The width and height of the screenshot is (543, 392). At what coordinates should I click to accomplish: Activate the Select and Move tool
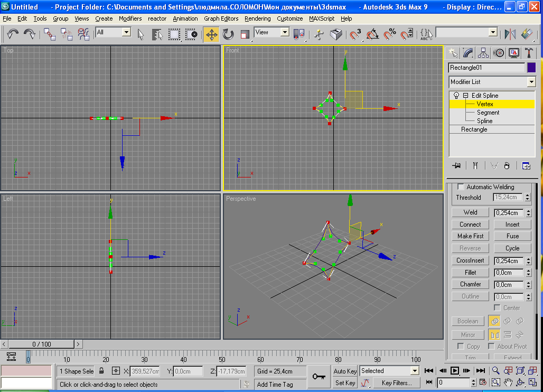(211, 34)
